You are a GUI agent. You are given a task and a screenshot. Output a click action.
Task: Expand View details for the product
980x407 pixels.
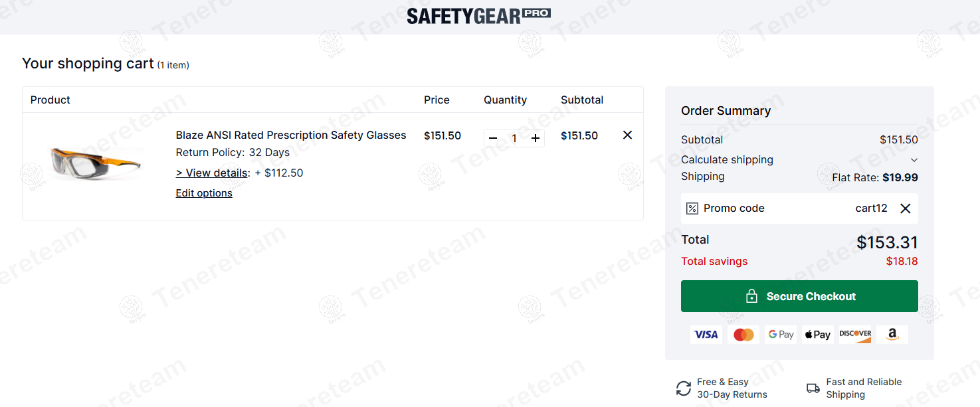pos(212,173)
